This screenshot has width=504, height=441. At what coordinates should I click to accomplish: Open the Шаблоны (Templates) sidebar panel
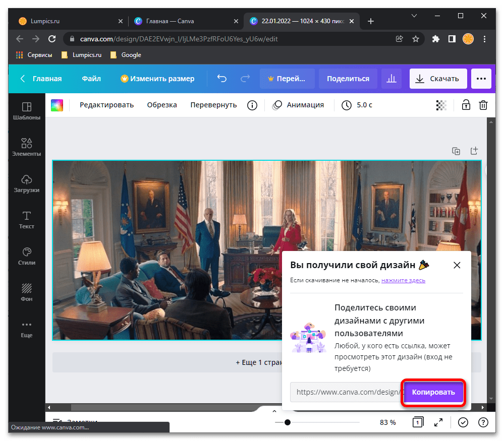click(27, 111)
